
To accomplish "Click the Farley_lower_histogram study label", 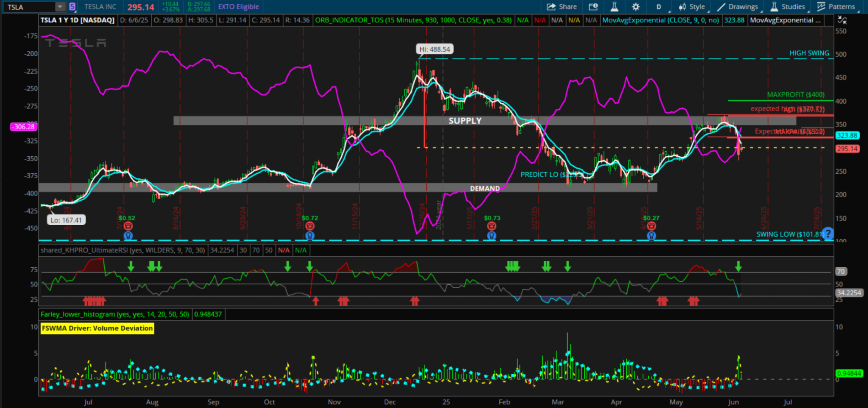I will click(x=115, y=314).
